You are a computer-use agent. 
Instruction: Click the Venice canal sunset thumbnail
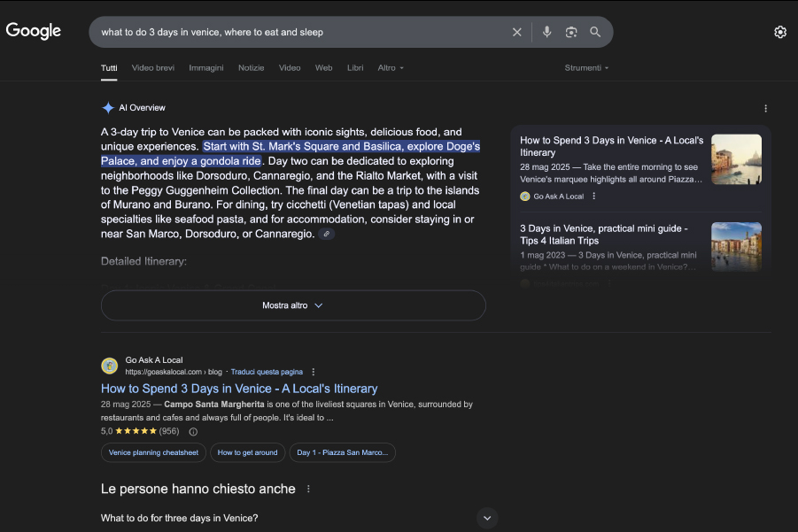click(736, 159)
